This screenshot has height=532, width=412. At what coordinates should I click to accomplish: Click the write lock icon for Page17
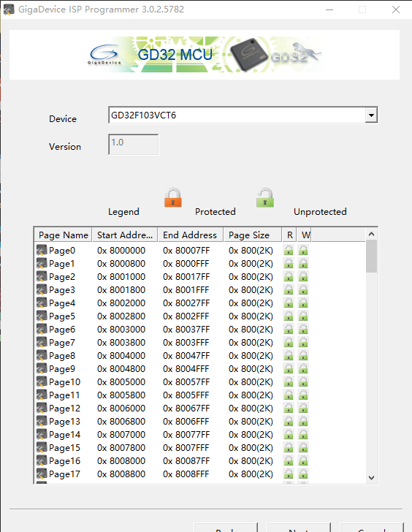303,474
